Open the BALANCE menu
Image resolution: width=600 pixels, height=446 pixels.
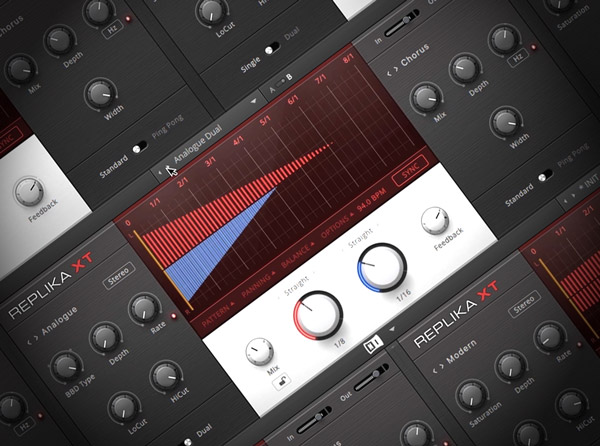[x=298, y=255]
